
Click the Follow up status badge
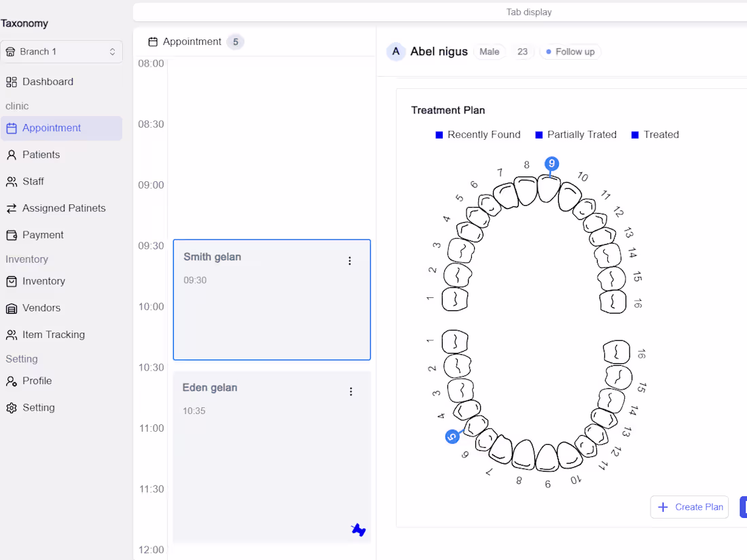pos(570,51)
